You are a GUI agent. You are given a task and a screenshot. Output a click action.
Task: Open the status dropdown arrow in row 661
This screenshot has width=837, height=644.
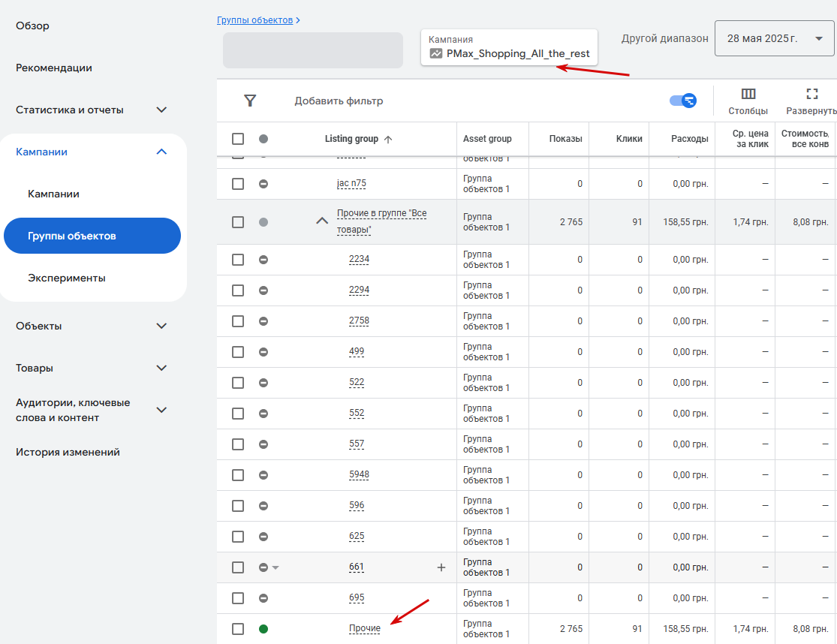point(275,567)
